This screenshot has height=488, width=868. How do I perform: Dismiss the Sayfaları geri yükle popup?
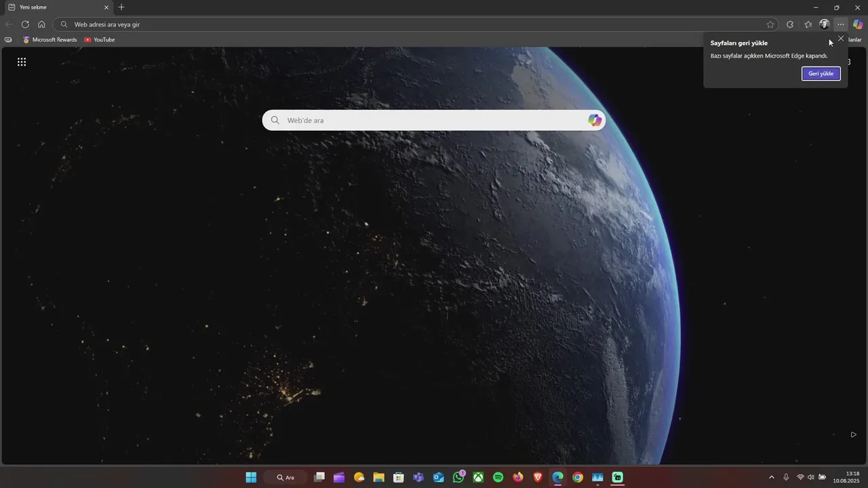click(841, 39)
